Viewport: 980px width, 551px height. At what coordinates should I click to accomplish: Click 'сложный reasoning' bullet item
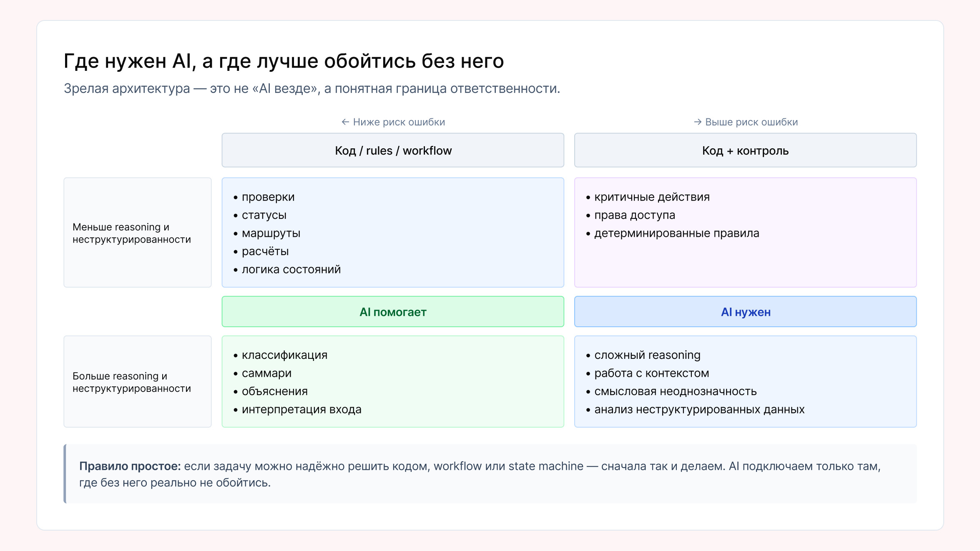[647, 355]
